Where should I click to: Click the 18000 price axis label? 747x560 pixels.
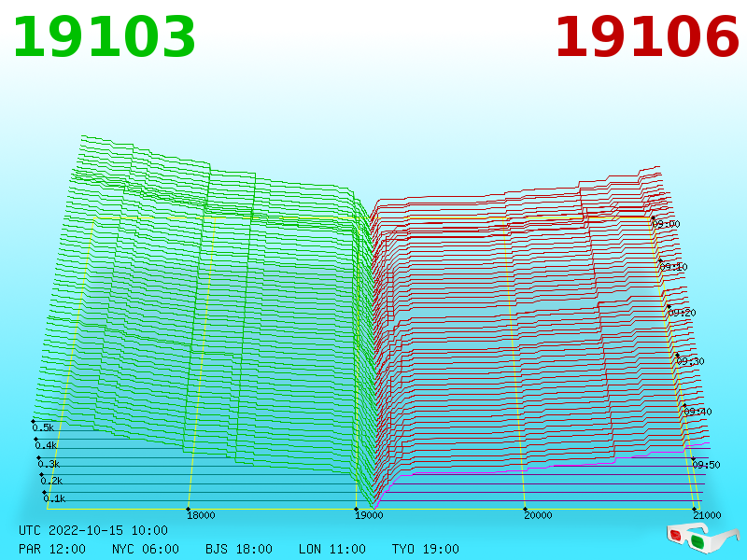click(x=201, y=515)
